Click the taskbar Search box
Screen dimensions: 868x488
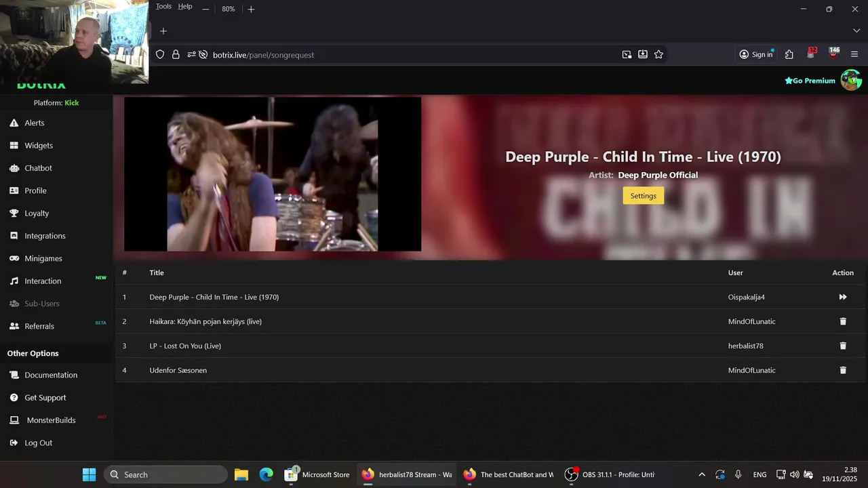click(x=165, y=474)
